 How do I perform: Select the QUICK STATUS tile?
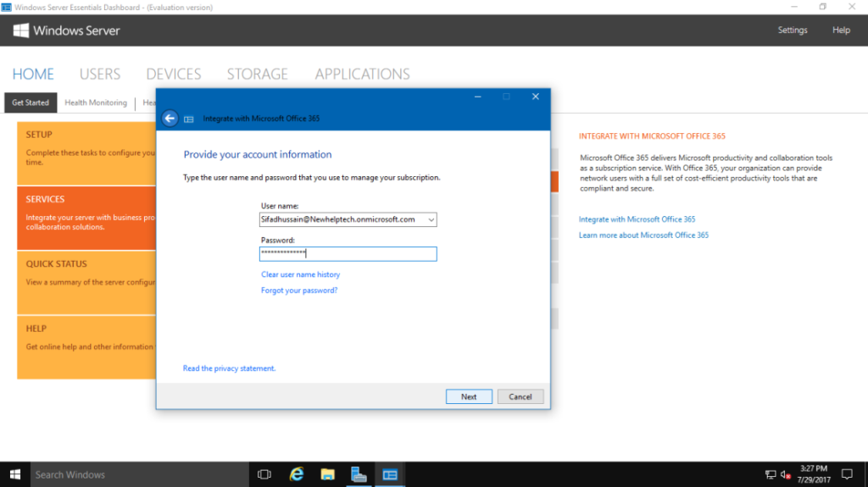pos(86,283)
